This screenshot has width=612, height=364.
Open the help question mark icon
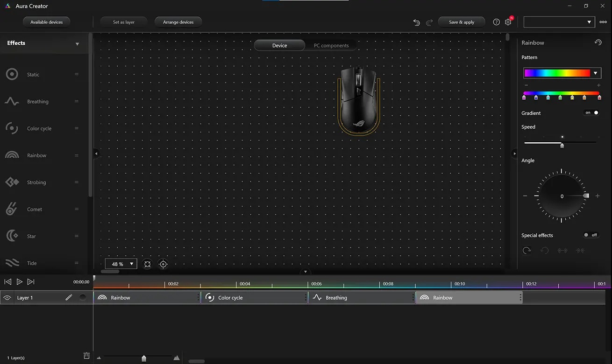click(496, 22)
